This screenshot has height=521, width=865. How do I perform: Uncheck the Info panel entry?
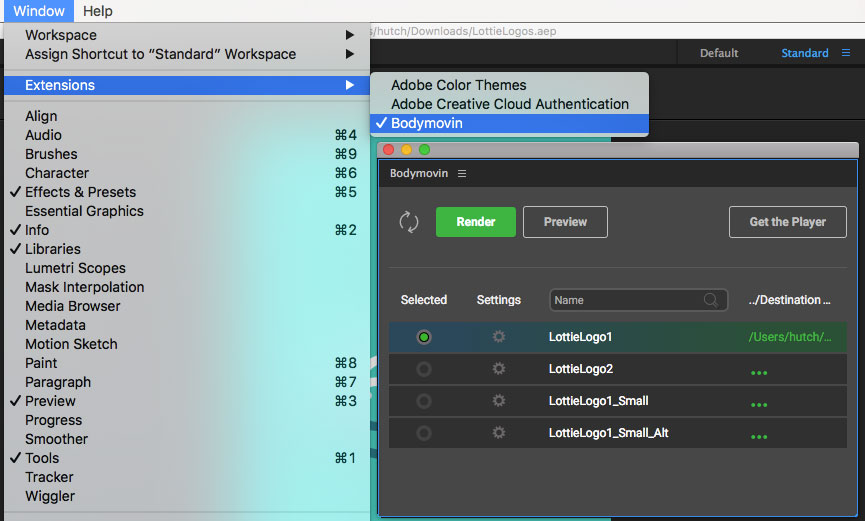186,230
